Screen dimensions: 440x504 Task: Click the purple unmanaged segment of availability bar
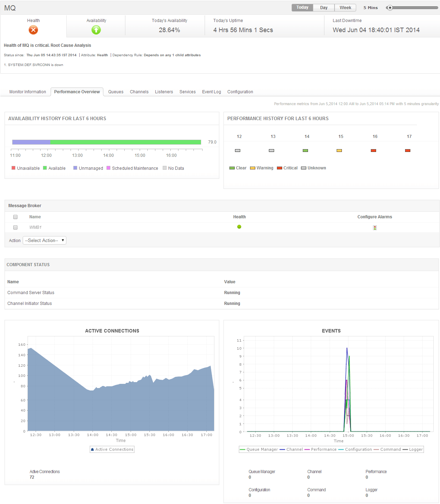coord(31,142)
